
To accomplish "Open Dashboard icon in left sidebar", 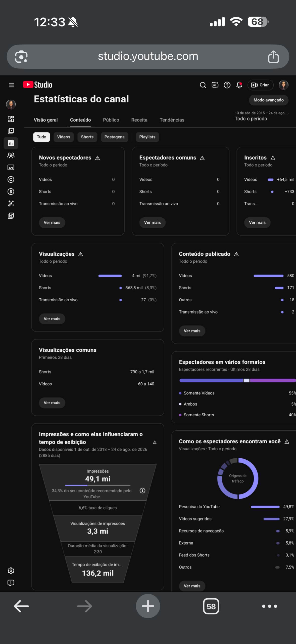I will click(x=11, y=119).
